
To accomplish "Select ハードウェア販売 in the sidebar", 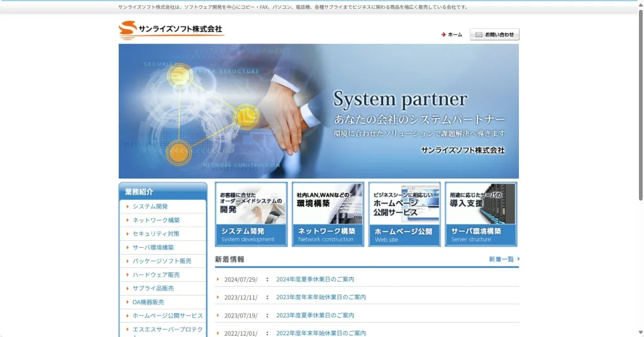I will [156, 275].
